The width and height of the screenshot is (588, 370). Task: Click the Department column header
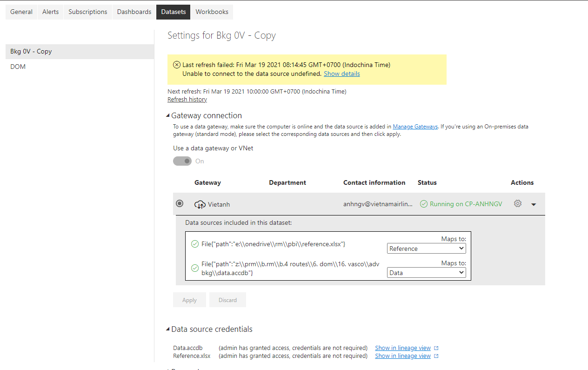point(287,182)
